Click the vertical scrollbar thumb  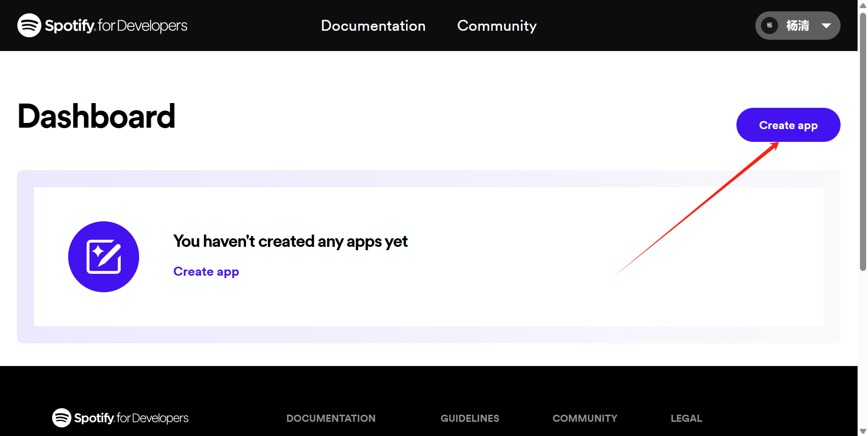pos(863,142)
